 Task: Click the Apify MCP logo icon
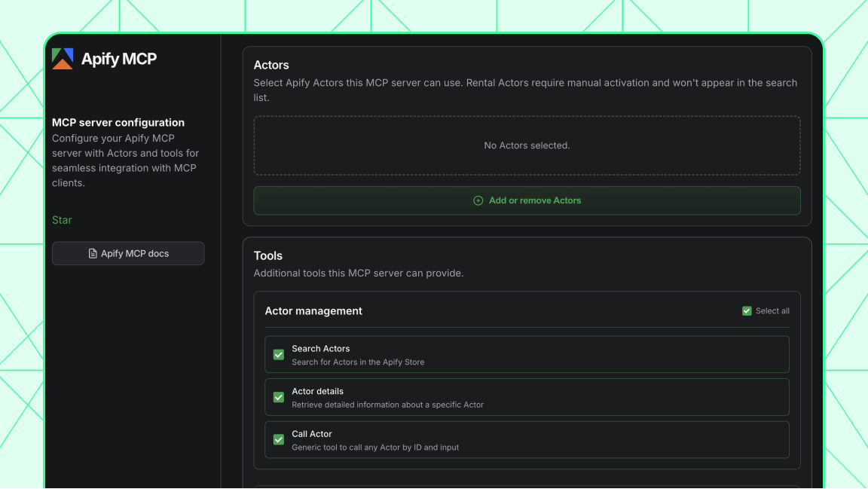point(63,58)
